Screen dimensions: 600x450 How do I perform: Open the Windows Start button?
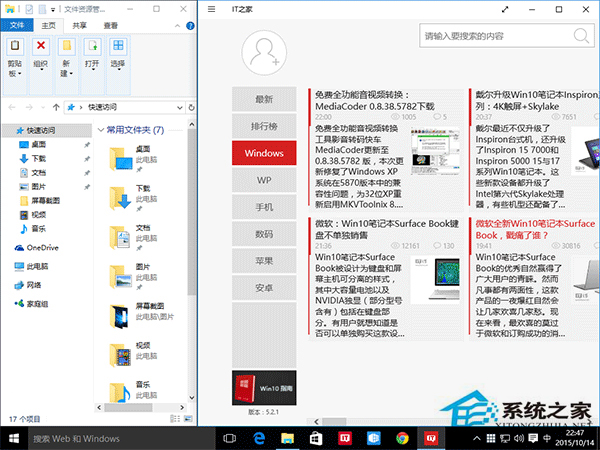click(x=14, y=439)
